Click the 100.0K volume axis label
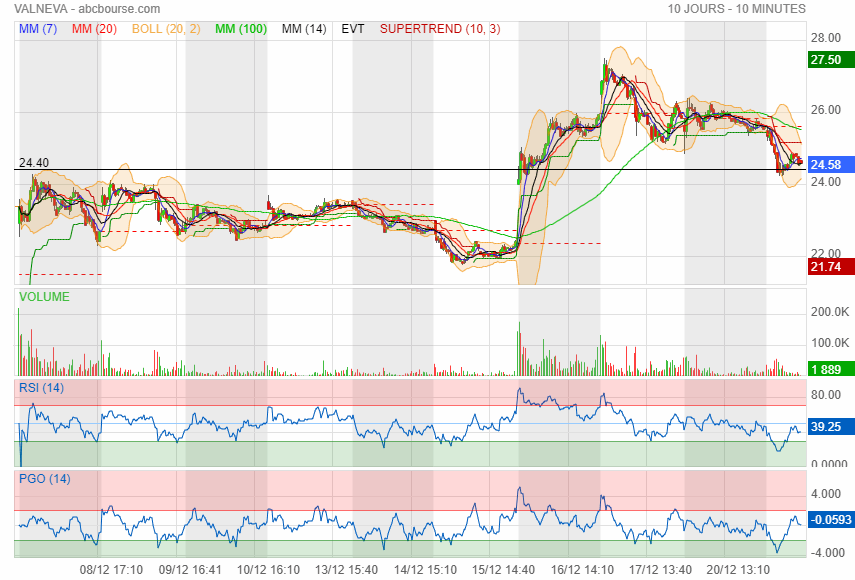The image size is (855, 580). point(830,343)
